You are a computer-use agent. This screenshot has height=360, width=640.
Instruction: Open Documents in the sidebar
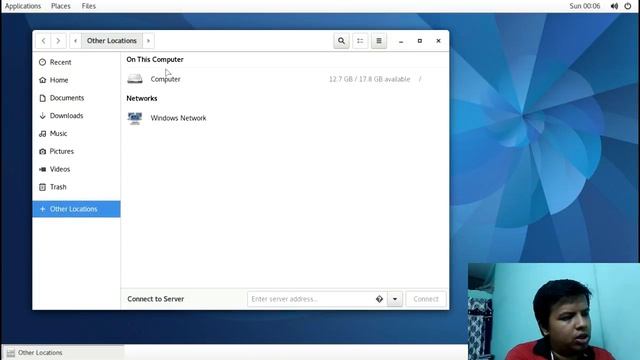coord(76,98)
